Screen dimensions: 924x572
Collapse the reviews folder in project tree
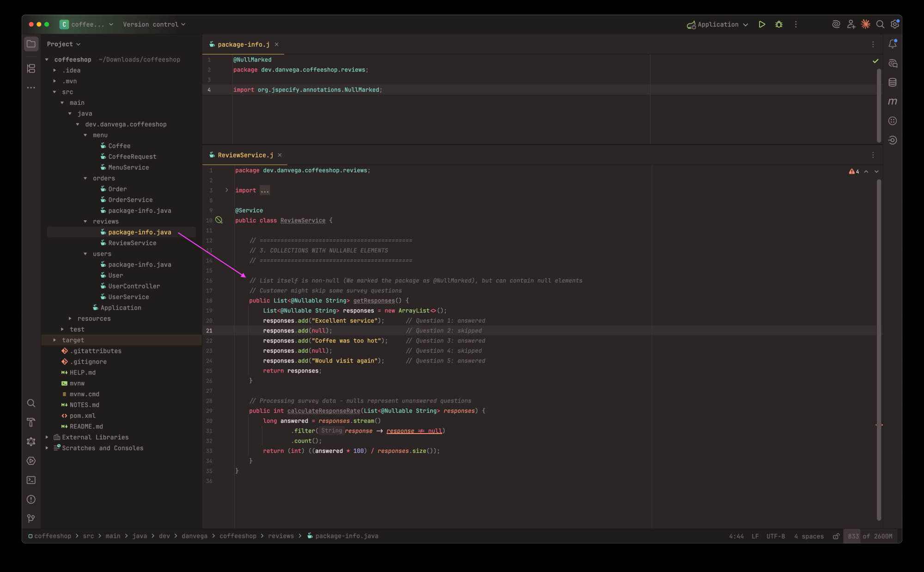[x=85, y=222]
